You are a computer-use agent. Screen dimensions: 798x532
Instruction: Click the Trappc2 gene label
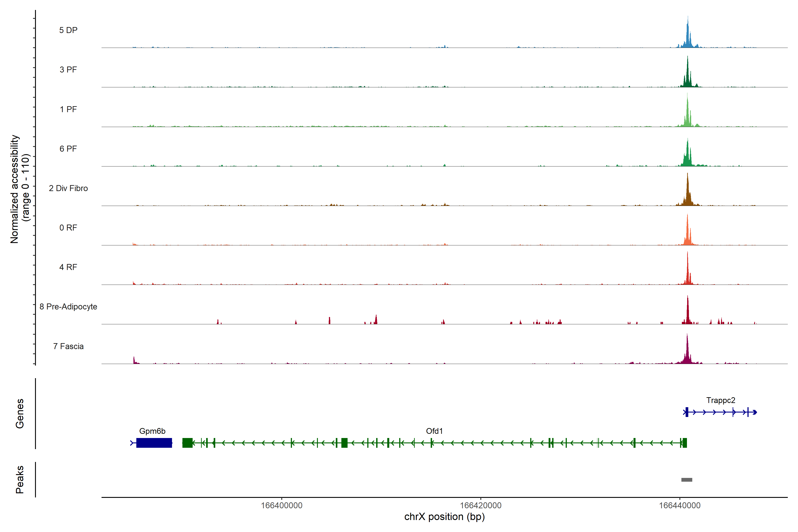click(720, 400)
